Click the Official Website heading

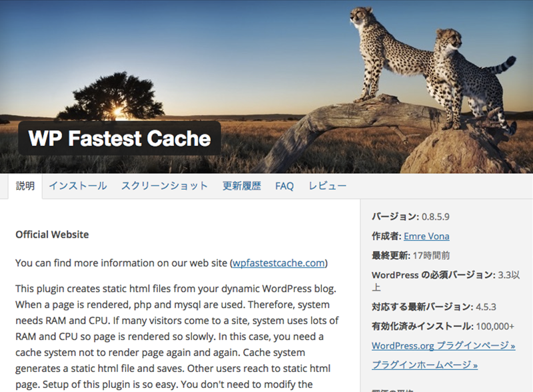[x=52, y=234]
